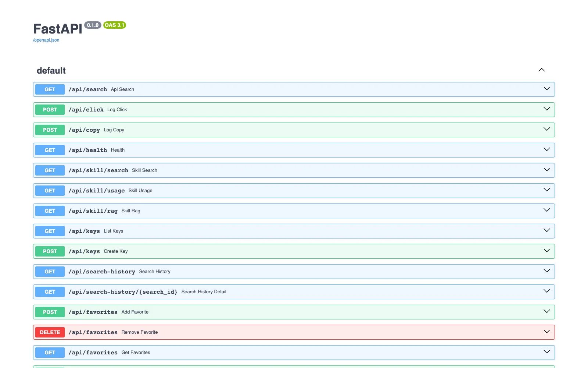Image resolution: width=588 pixels, height=368 pixels.
Task: Select the /api/skill/usage path text
Action: (97, 191)
